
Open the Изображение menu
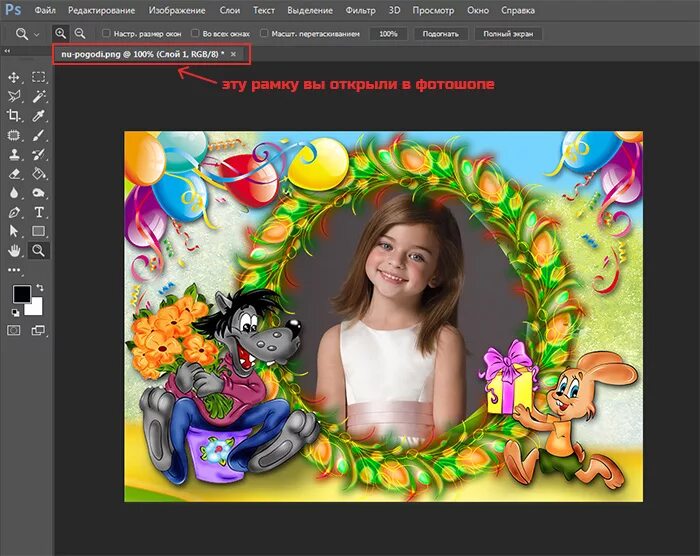[x=177, y=10]
